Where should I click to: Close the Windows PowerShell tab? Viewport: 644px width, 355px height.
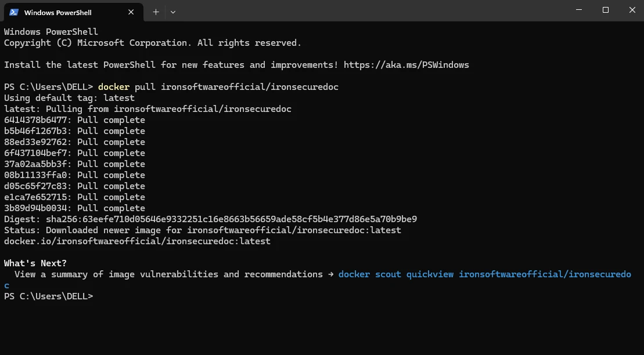coord(131,12)
